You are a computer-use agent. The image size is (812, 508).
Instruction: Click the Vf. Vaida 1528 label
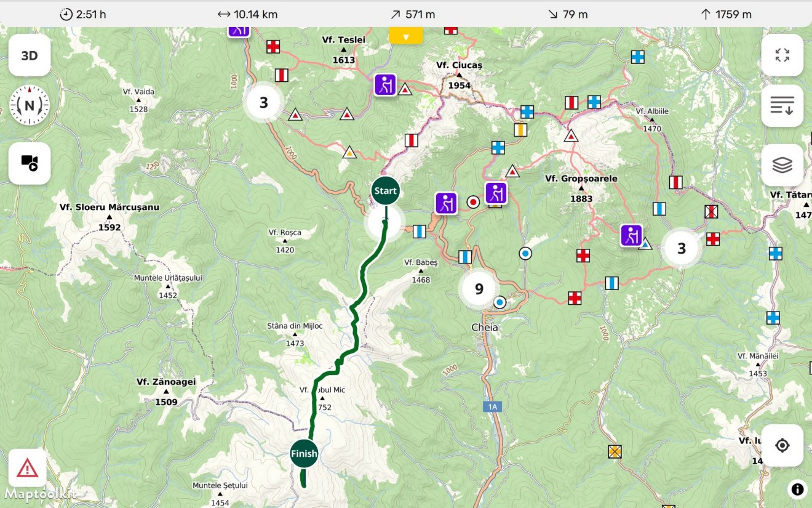(x=138, y=100)
